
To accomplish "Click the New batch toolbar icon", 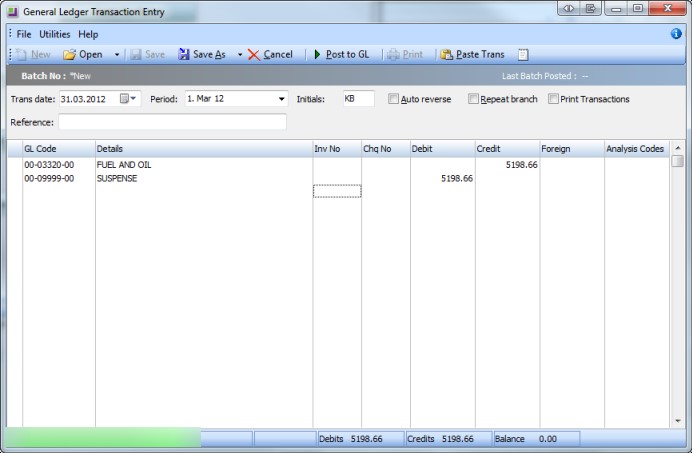I will pos(21,54).
